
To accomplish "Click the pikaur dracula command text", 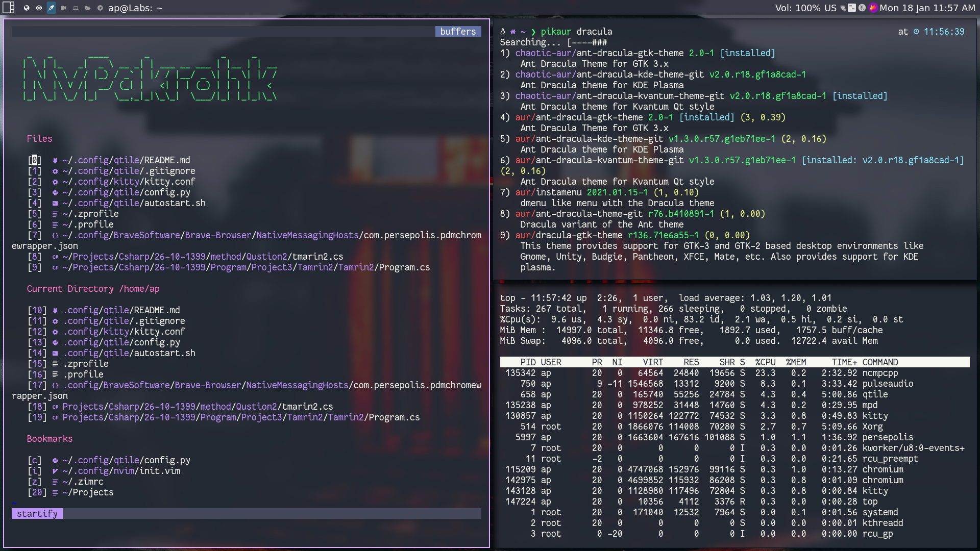I will 576,32.
